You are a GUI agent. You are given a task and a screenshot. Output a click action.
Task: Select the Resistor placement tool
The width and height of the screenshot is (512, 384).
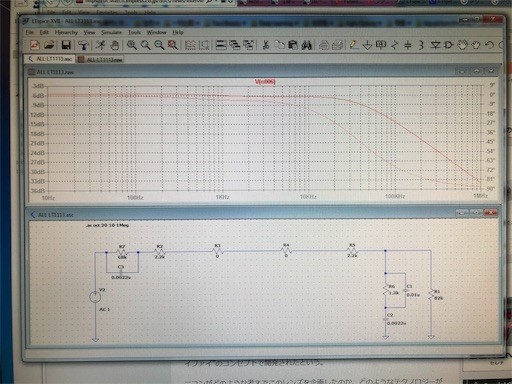point(395,45)
